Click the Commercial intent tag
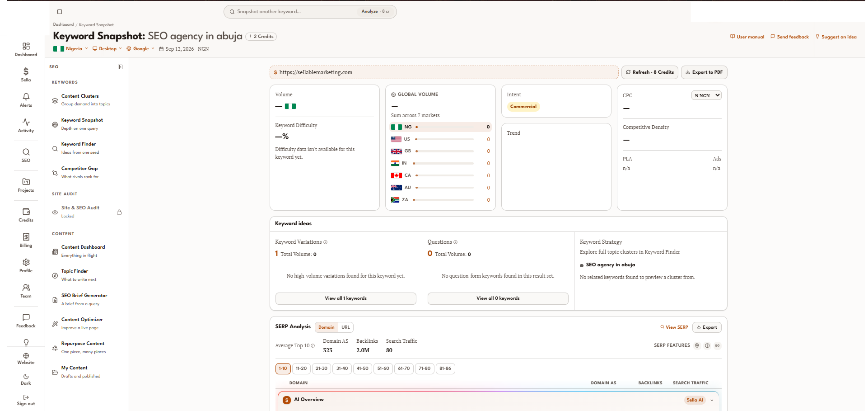Image resolution: width=868 pixels, height=411 pixels. pos(523,107)
